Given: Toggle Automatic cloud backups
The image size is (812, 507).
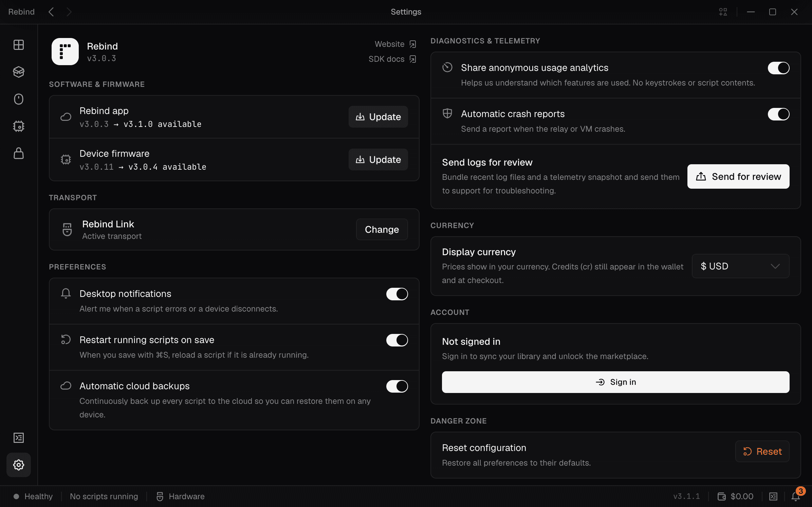Looking at the screenshot, I should click(397, 386).
